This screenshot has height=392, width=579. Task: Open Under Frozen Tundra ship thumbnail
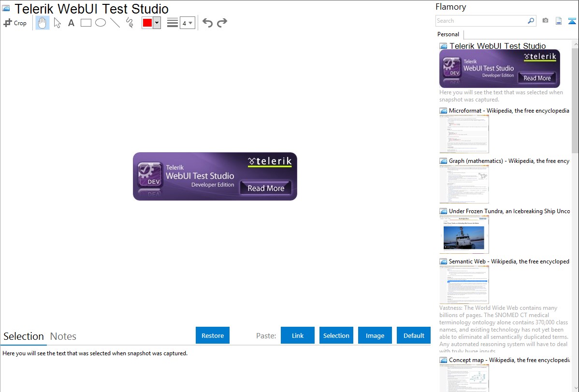click(464, 234)
